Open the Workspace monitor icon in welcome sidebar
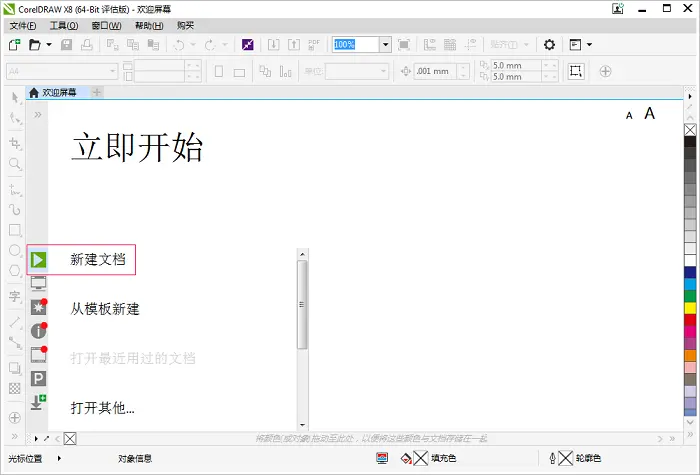Viewport: 700px width, 475px height. click(38, 283)
